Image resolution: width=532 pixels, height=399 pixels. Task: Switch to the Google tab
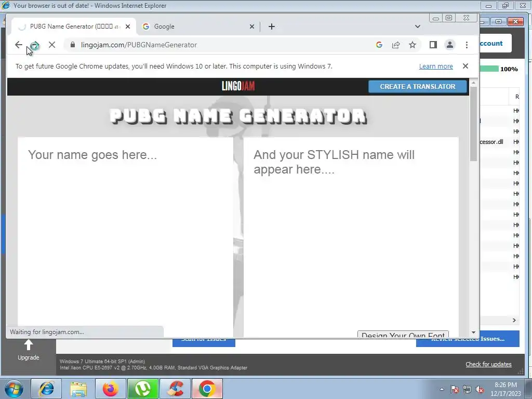point(198,26)
